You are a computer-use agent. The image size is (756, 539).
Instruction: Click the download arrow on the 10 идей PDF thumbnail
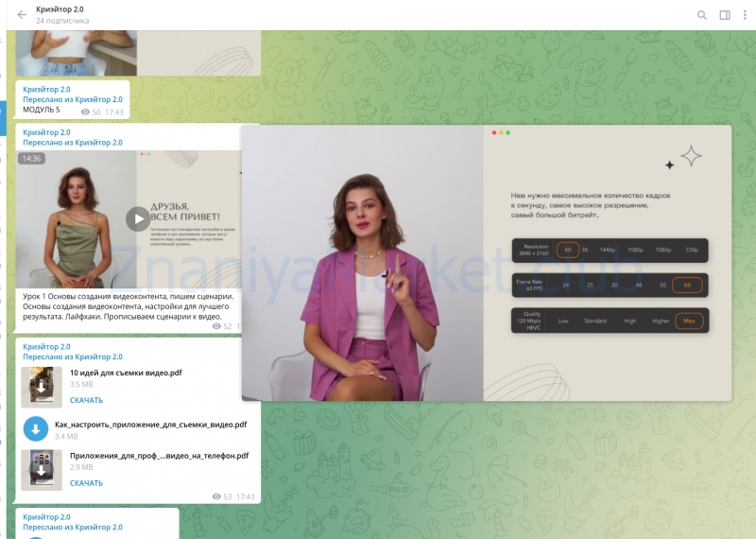pyautogui.click(x=42, y=387)
